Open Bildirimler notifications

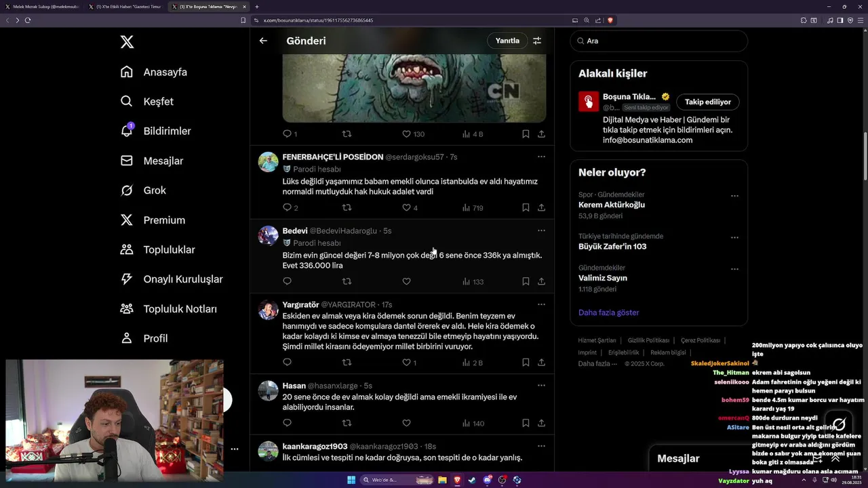(x=156, y=131)
